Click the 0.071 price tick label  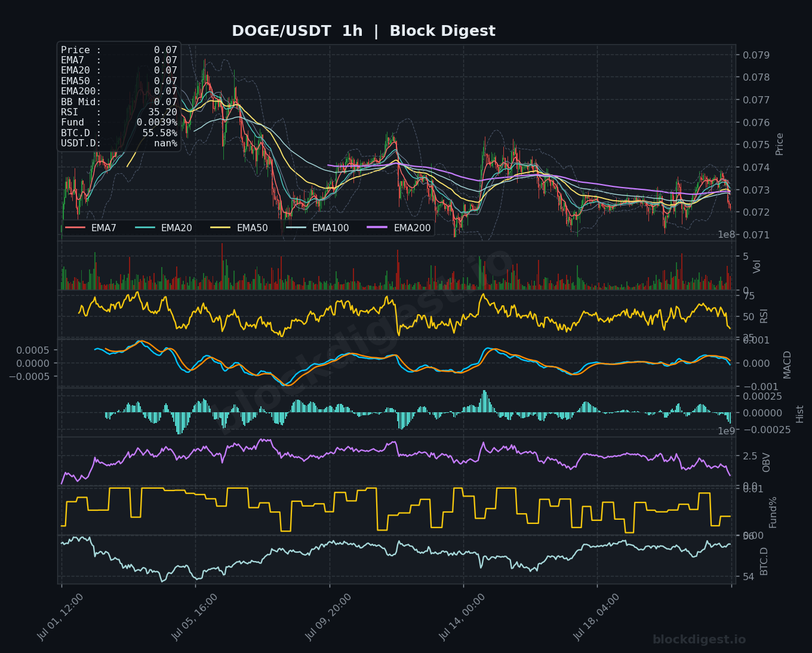click(x=756, y=235)
